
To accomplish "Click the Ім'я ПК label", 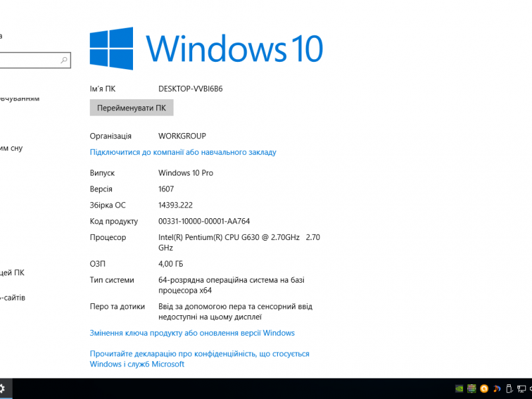I will pos(102,89).
